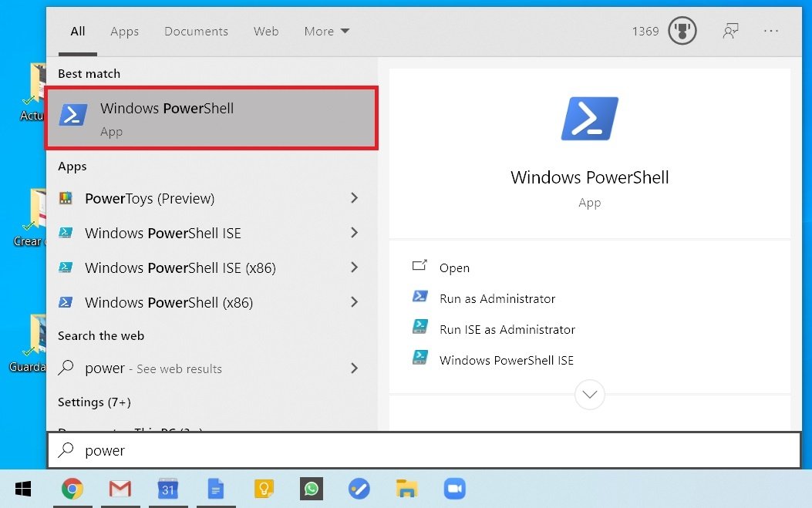The image size is (812, 508).
Task: Open Google Calendar from the taskbar
Action: point(168,489)
